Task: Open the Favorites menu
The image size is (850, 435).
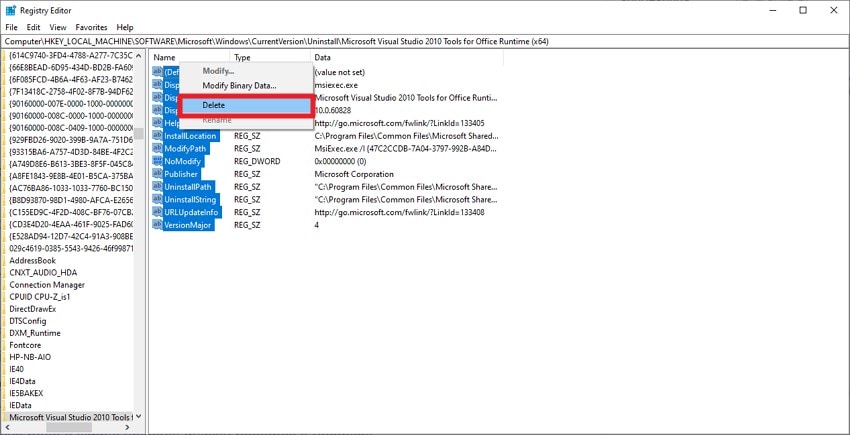Action: pos(92,27)
